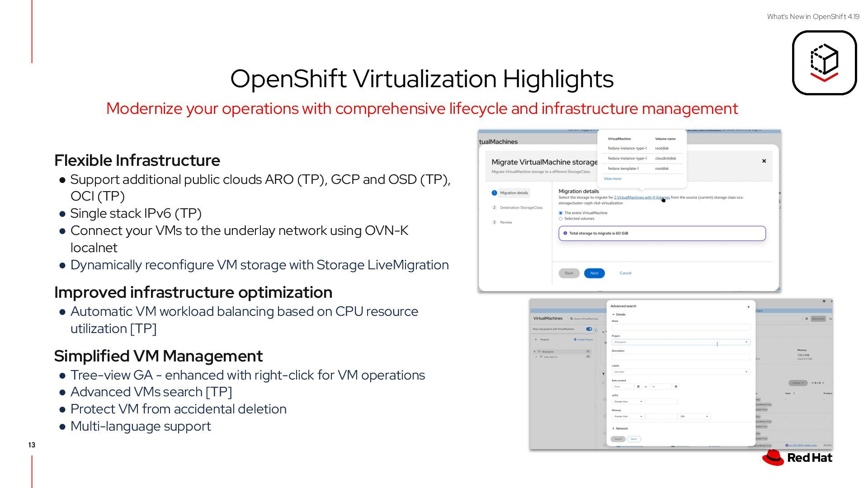Expand the auto-test-ns project tree node
Image resolution: width=868 pixels, height=488 pixels.
[537, 357]
